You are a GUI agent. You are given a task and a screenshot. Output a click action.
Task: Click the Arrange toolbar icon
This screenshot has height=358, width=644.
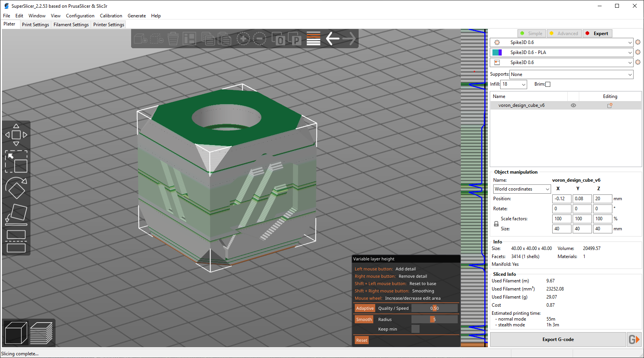[189, 39]
